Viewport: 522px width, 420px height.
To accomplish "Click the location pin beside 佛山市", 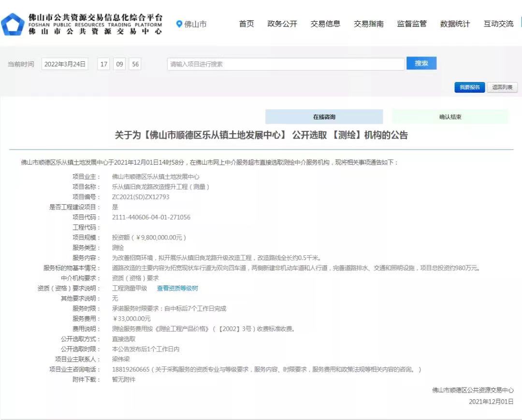I will [179, 24].
